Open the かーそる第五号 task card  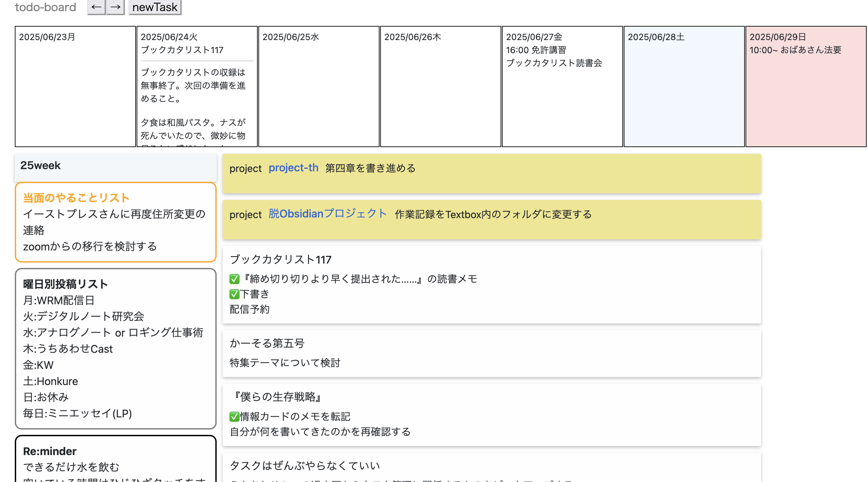267,343
